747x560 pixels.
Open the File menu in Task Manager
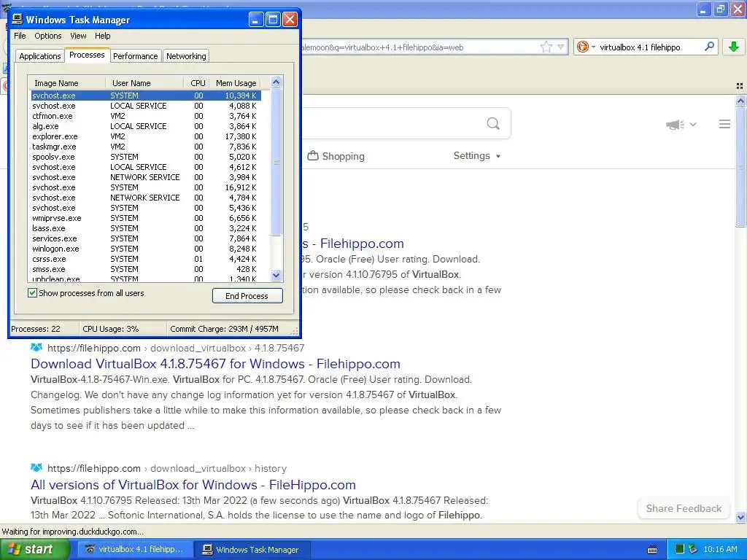20,36
